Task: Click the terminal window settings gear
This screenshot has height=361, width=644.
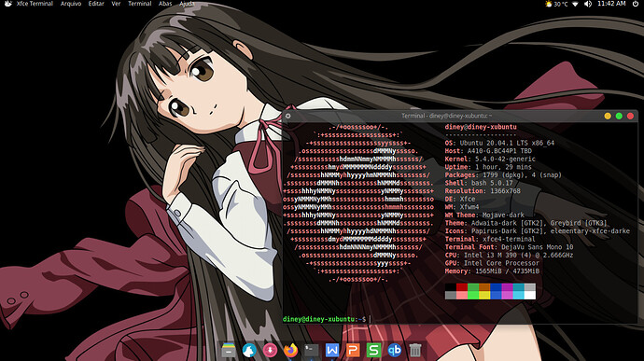Action: point(287,116)
